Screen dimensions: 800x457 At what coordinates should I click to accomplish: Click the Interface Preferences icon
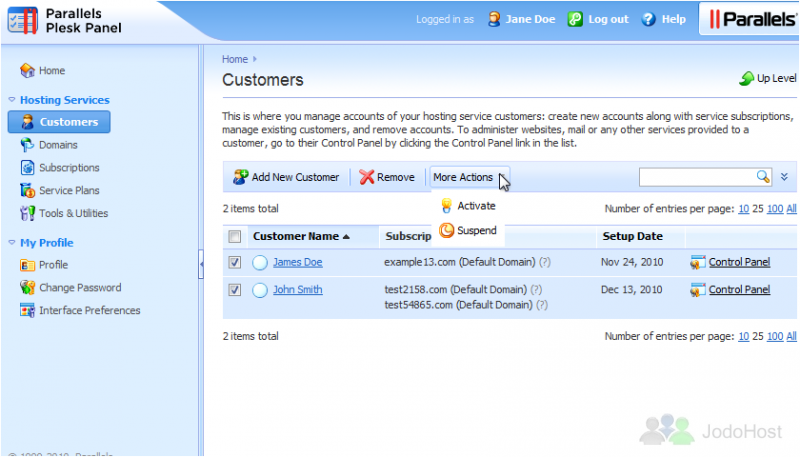(x=27, y=310)
